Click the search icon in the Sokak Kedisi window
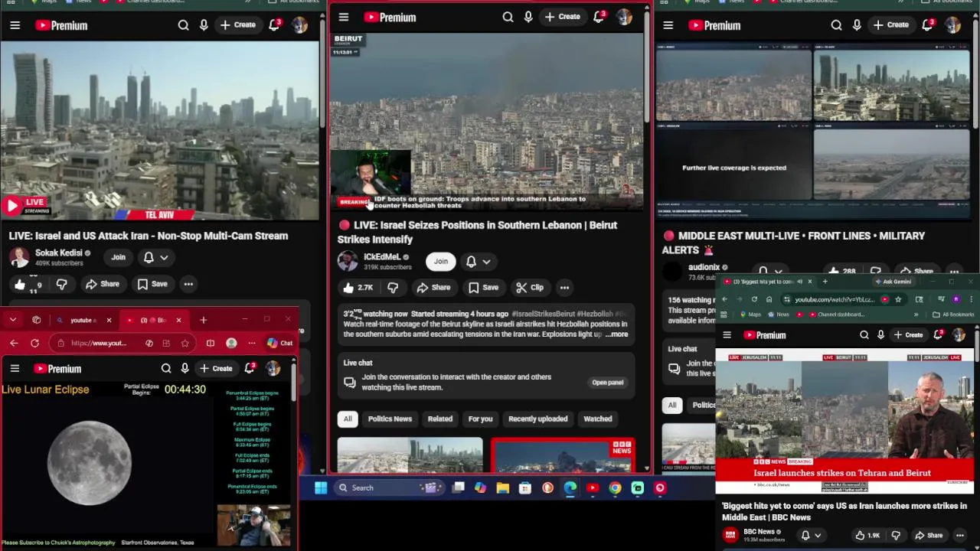The image size is (980, 551). (183, 25)
